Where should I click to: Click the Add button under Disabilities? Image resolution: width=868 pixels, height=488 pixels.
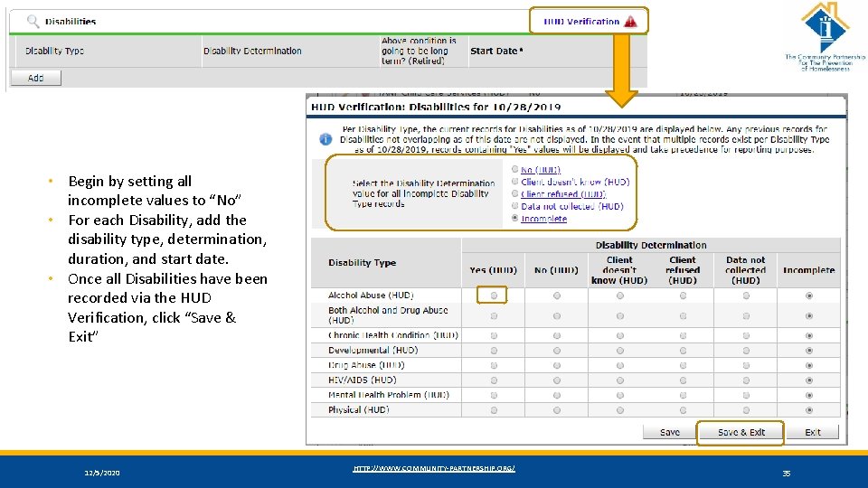(36, 78)
